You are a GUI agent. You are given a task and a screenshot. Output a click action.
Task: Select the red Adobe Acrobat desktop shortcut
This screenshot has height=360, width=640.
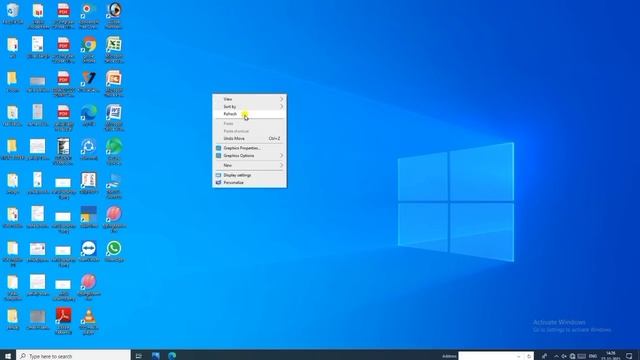(63, 321)
